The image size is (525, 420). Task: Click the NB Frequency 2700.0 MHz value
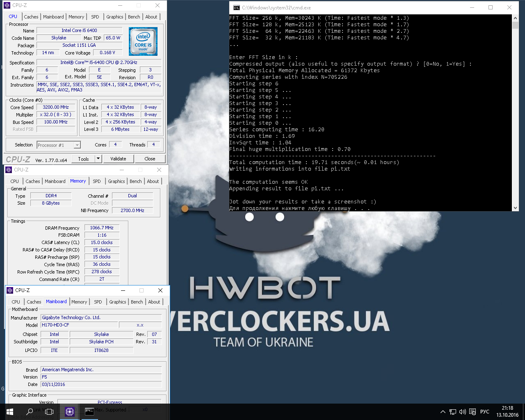pyautogui.click(x=132, y=210)
